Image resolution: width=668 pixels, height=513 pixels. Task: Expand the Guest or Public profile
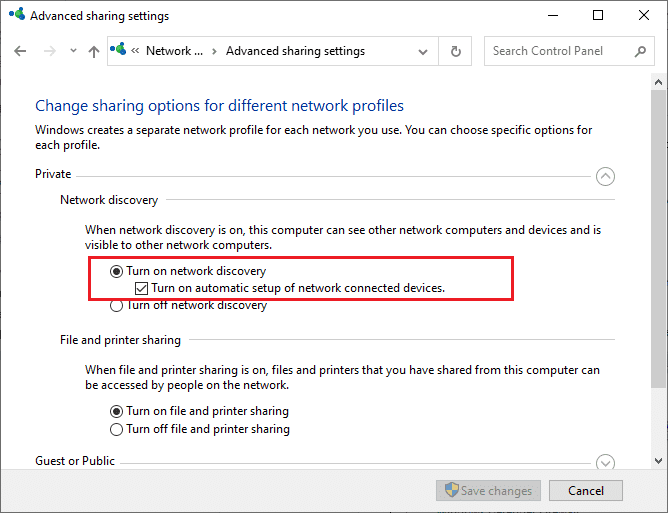click(x=604, y=462)
